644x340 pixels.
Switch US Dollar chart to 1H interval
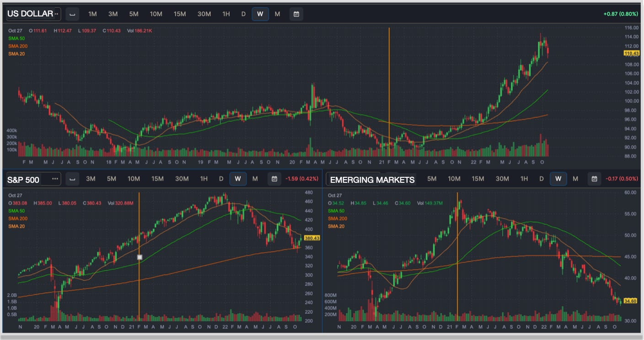[226, 14]
